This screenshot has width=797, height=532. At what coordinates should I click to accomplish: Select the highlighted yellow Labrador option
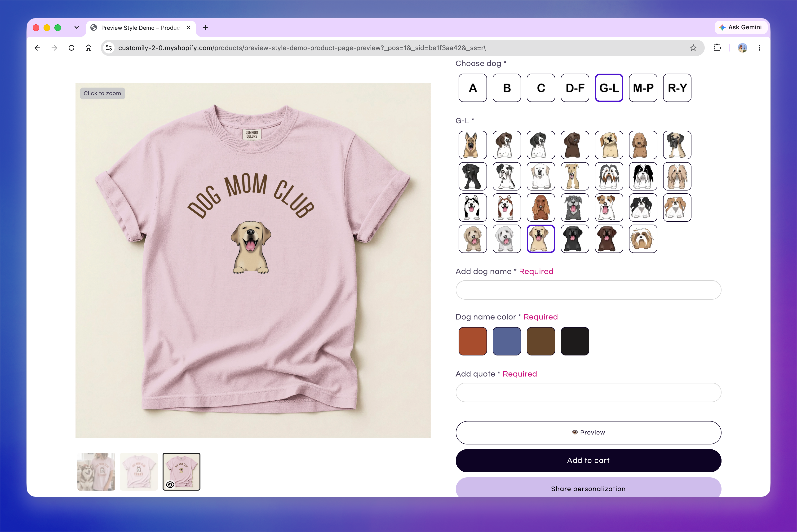(x=541, y=239)
